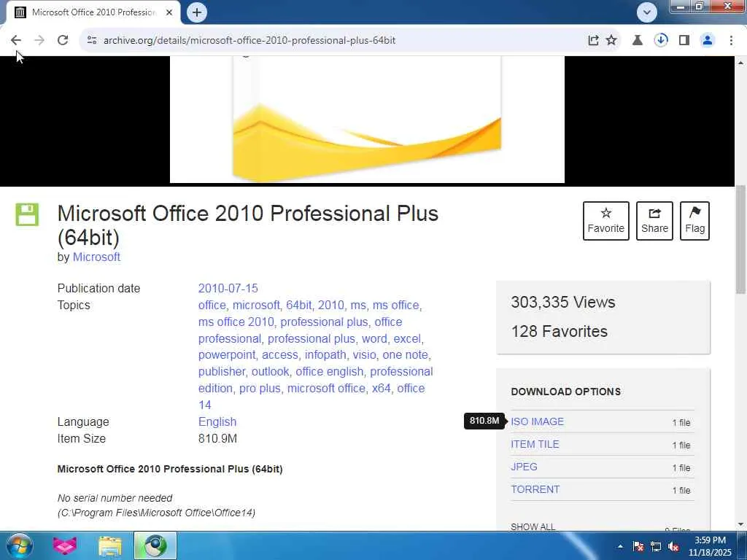Open the 'powerpoint' topic link
The height and width of the screenshot is (560, 747).
(227, 355)
